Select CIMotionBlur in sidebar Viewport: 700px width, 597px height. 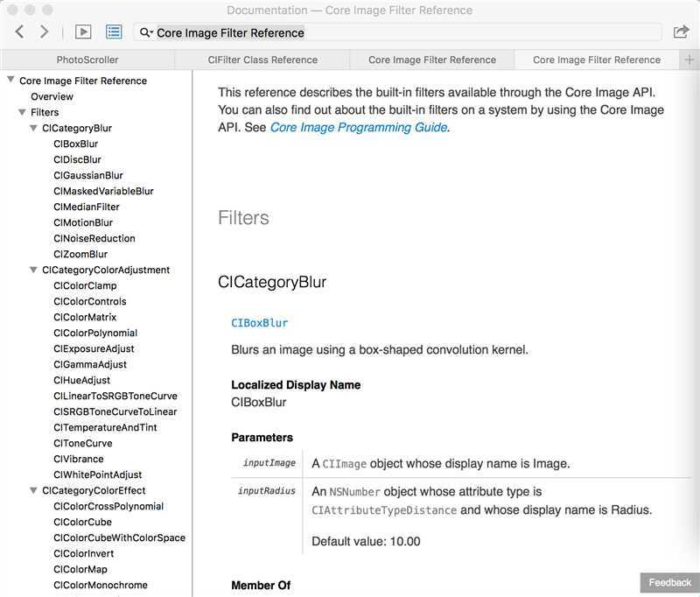[x=83, y=222]
